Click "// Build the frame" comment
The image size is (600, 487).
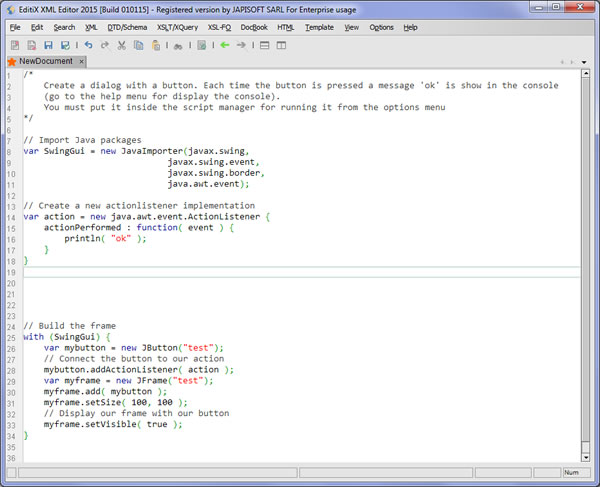(x=70, y=326)
